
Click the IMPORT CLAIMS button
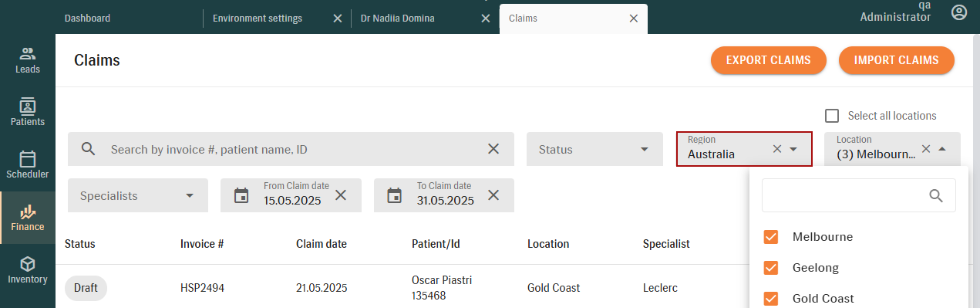(897, 60)
